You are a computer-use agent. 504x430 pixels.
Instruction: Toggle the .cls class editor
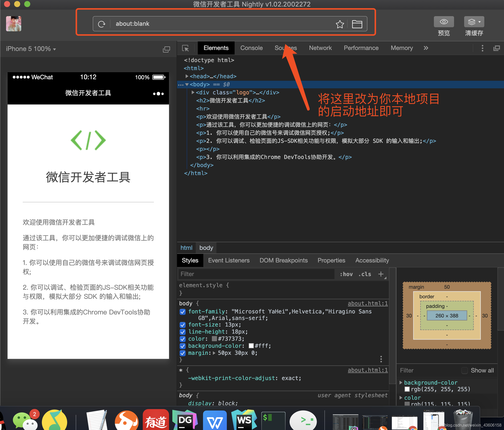[x=365, y=274]
